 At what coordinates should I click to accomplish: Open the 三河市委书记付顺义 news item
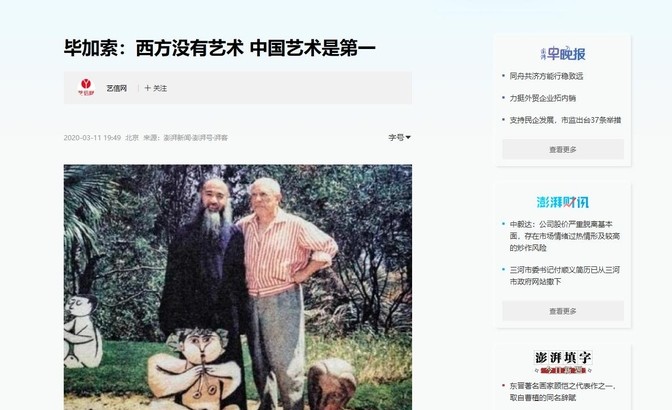[564, 276]
